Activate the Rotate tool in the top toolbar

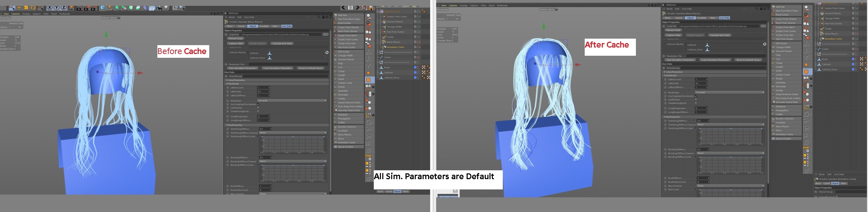point(33,8)
